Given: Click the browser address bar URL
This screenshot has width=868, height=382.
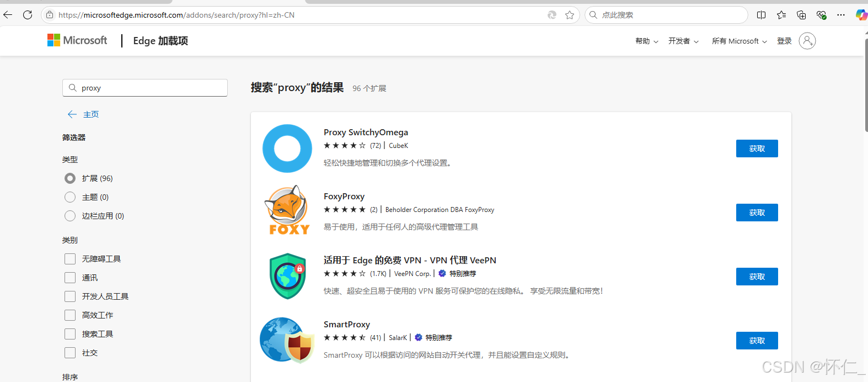Looking at the screenshot, I should pyautogui.click(x=176, y=15).
